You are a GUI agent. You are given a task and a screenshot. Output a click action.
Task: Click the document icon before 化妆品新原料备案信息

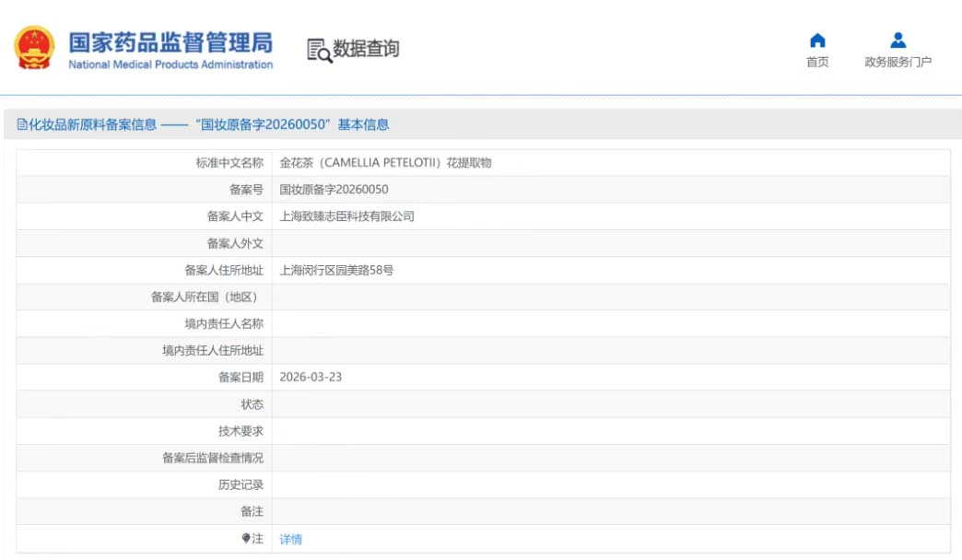click(22, 124)
